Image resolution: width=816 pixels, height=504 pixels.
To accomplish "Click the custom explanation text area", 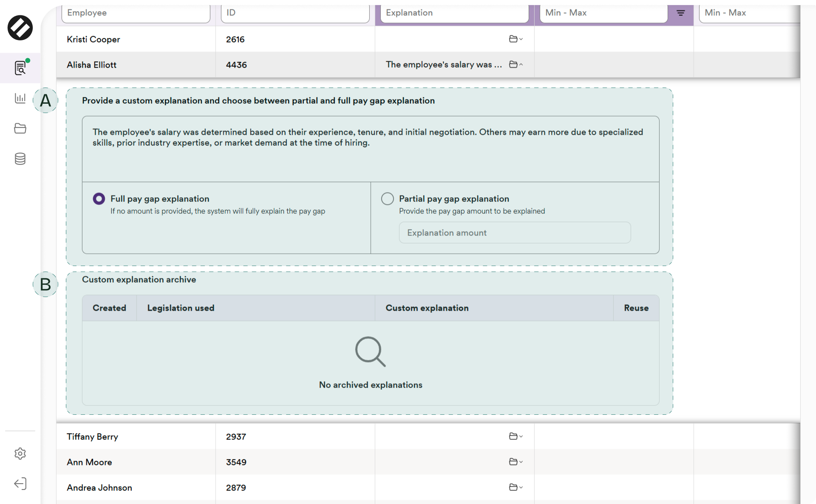I will pyautogui.click(x=370, y=149).
